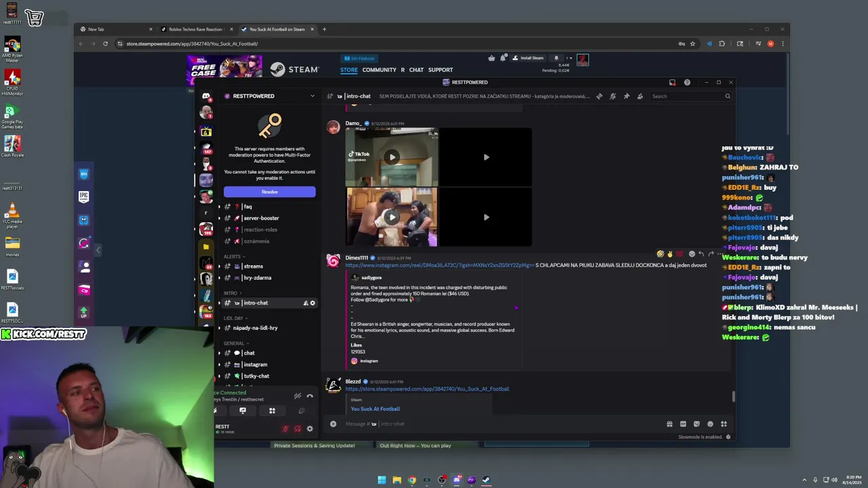Open Steam shopping cart icon

[492, 58]
